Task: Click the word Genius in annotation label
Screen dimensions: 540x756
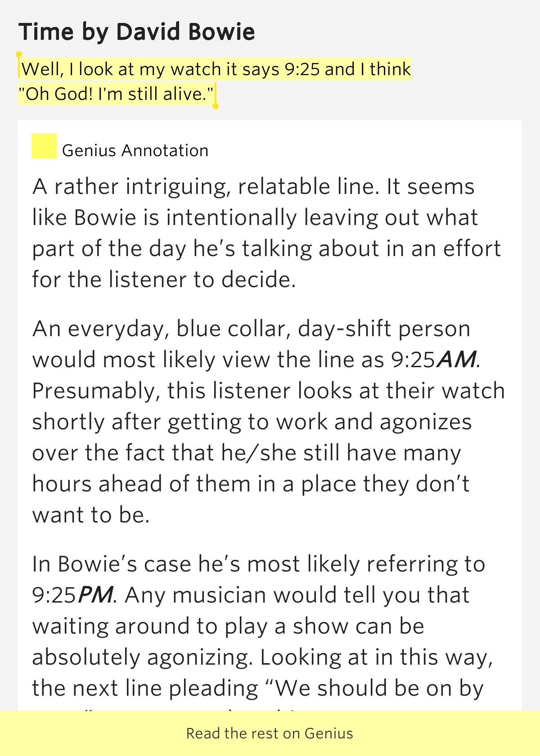Action: tap(89, 150)
